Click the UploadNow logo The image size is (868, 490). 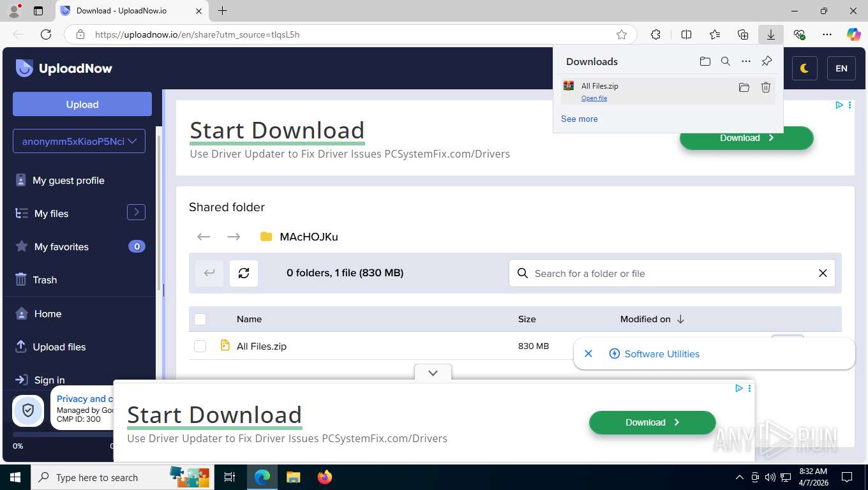64,68
